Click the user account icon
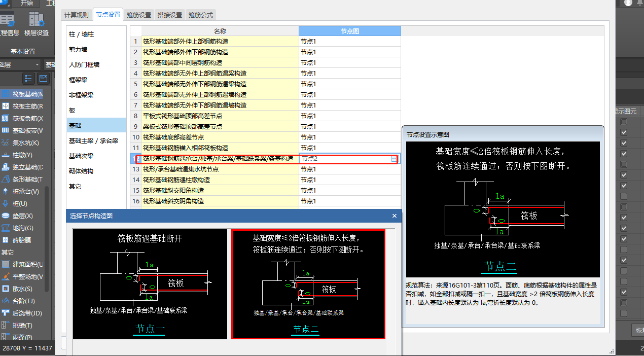This screenshot has width=644, height=356. pos(628,3)
